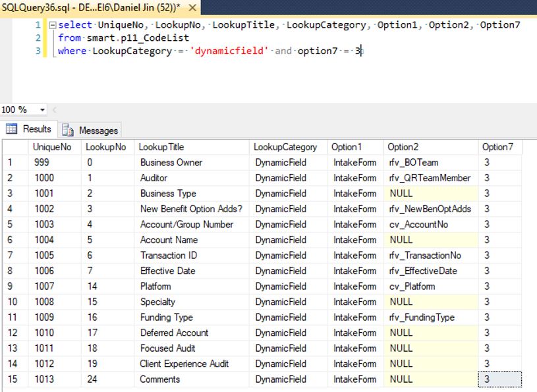Click the UniqueNo '1000' cell
Viewport: 537px width, 392px height.
(x=55, y=178)
